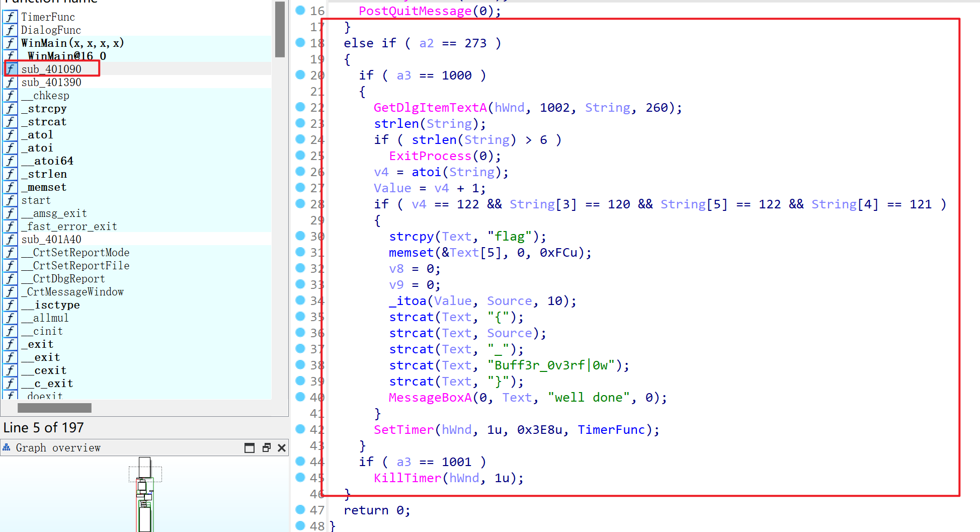Click the graph overview thumbnail
This screenshot has height=532, width=980.
[145, 494]
